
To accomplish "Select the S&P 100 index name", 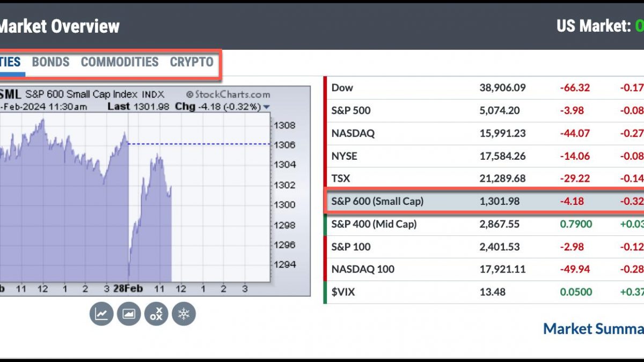I will coord(351,247).
